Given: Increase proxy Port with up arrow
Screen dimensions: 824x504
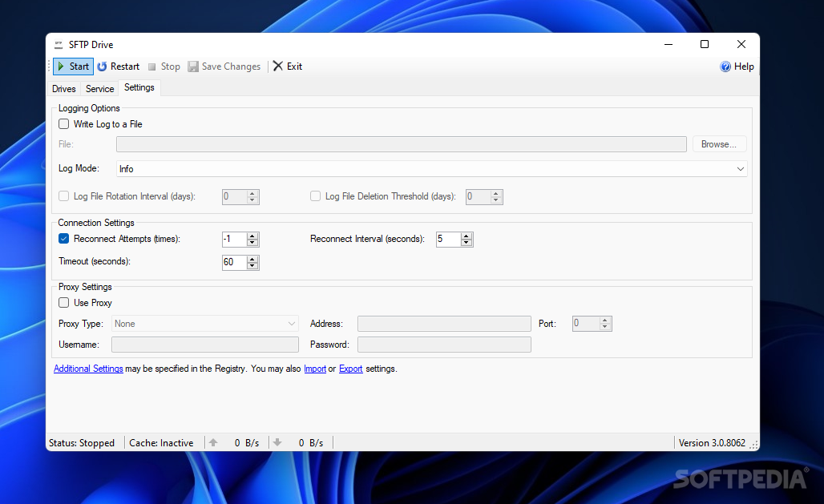Looking at the screenshot, I should click(x=605, y=321).
